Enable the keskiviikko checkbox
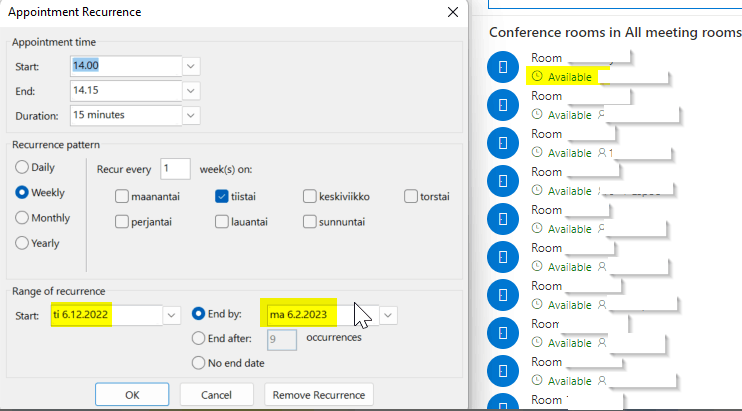The height and width of the screenshot is (411, 742). point(309,196)
